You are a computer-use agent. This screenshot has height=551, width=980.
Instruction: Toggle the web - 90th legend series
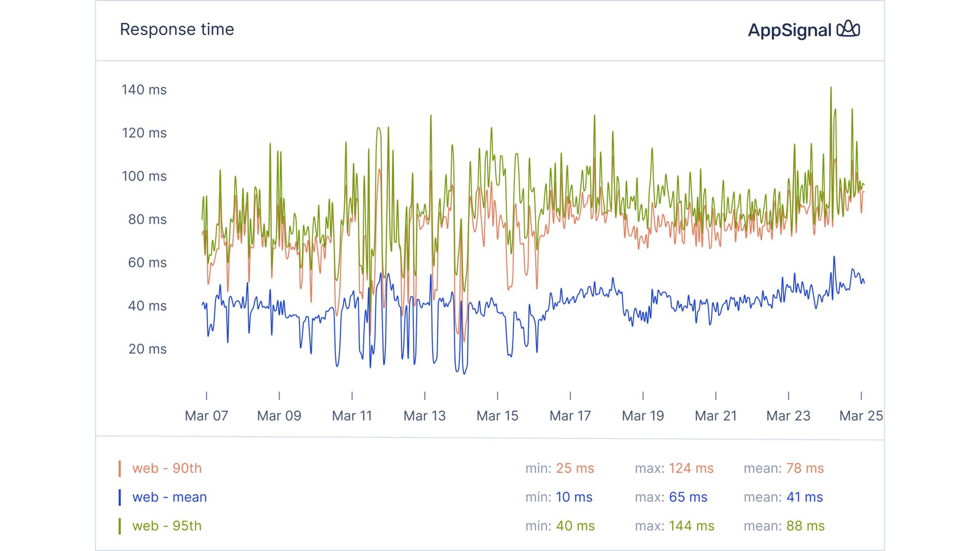pos(167,468)
